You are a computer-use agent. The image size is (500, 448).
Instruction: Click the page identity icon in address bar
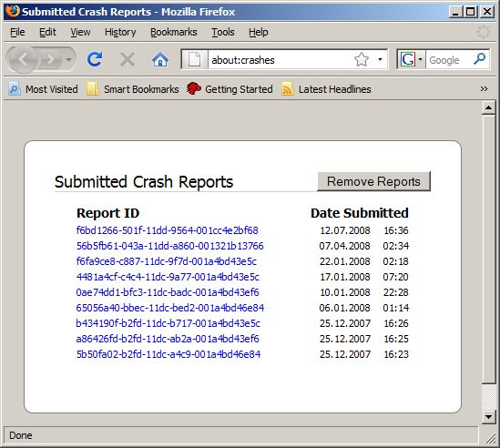[x=194, y=59]
